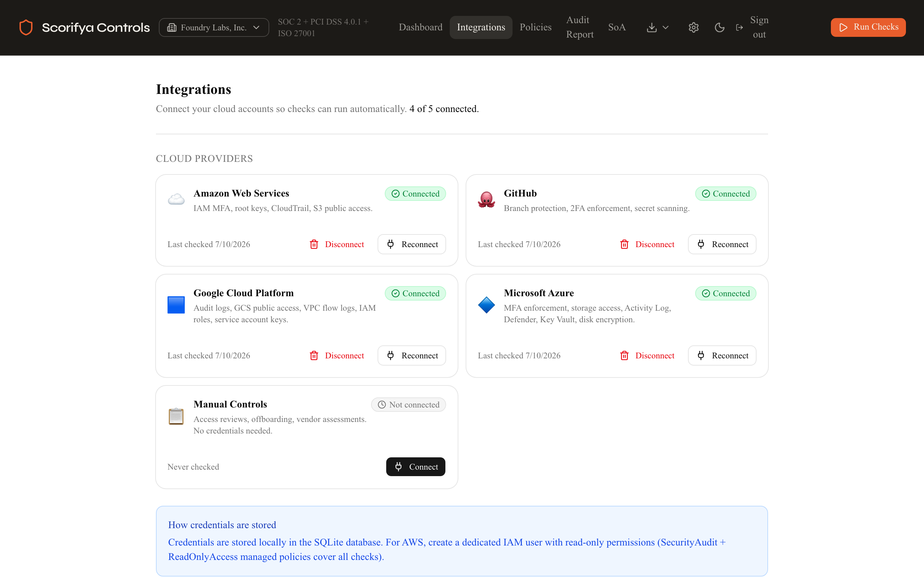Image resolution: width=924 pixels, height=578 pixels.
Task: Click the Amazon Web Services cloud icon
Action: [x=176, y=199]
